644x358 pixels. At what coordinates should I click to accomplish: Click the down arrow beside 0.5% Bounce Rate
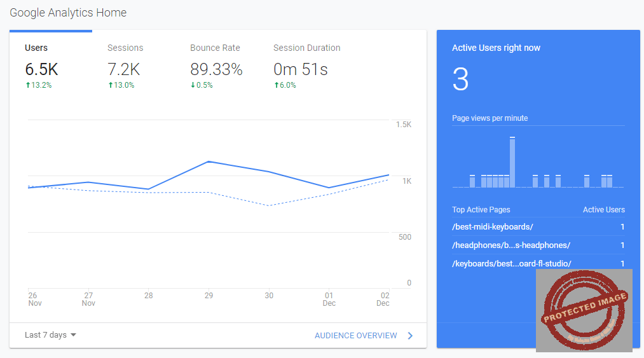point(193,85)
